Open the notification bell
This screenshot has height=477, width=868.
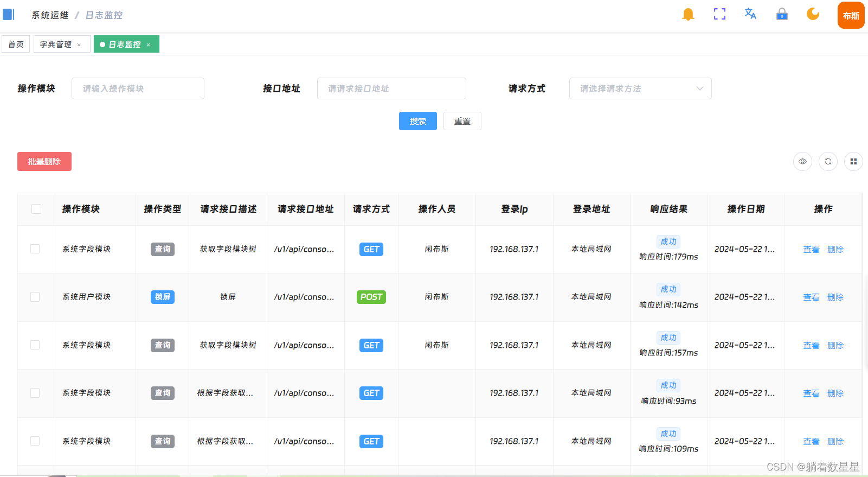click(688, 14)
